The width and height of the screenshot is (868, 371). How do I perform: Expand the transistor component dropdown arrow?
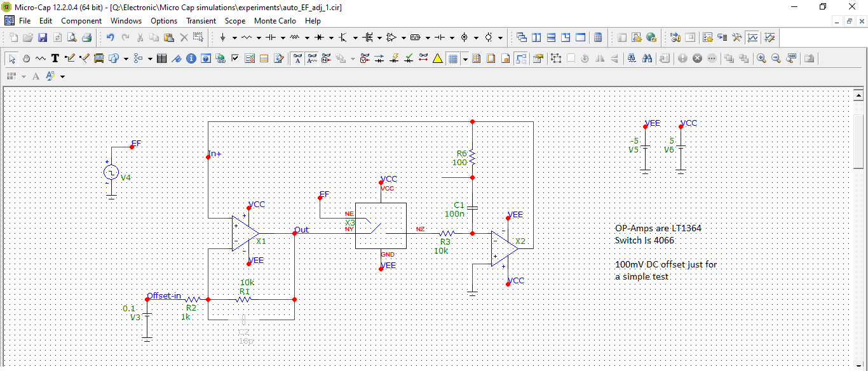click(x=355, y=37)
